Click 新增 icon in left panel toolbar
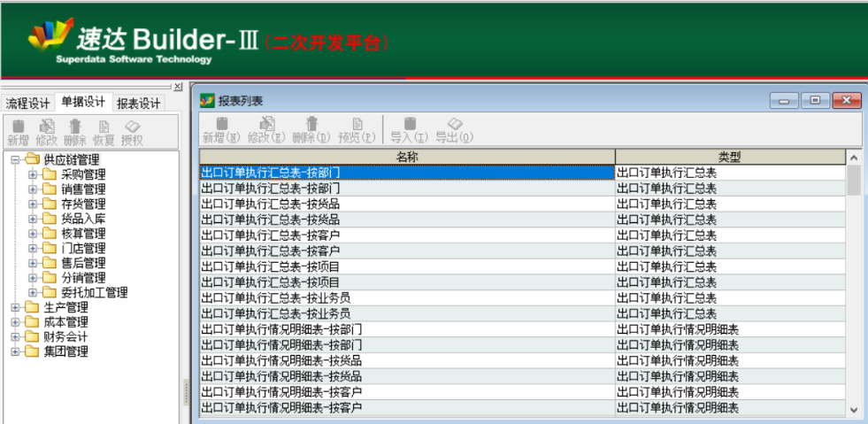This screenshot has height=424, width=868. coord(19,127)
